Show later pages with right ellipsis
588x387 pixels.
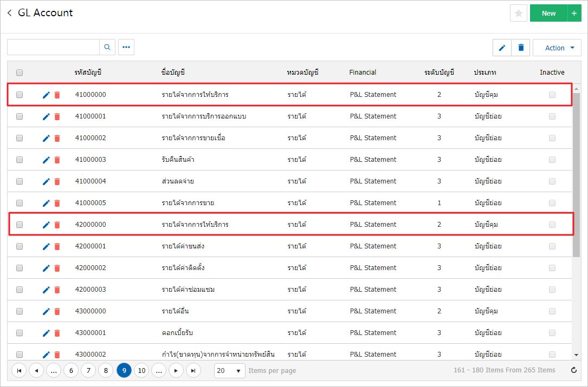[x=159, y=371]
